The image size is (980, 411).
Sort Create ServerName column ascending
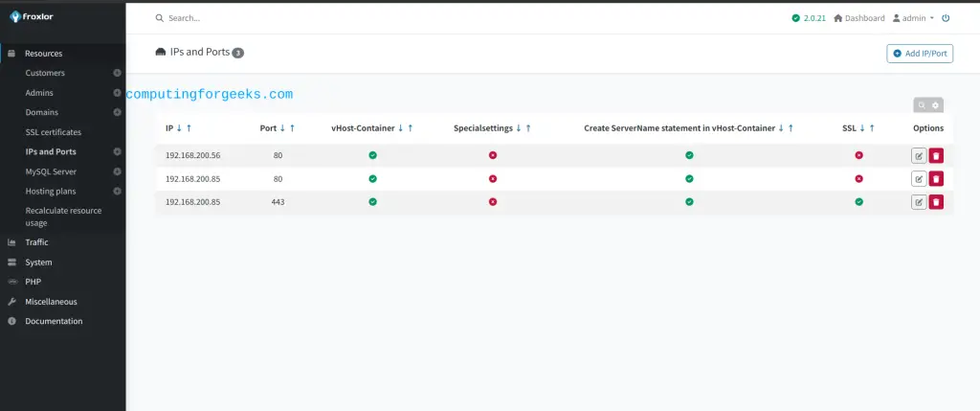791,127
